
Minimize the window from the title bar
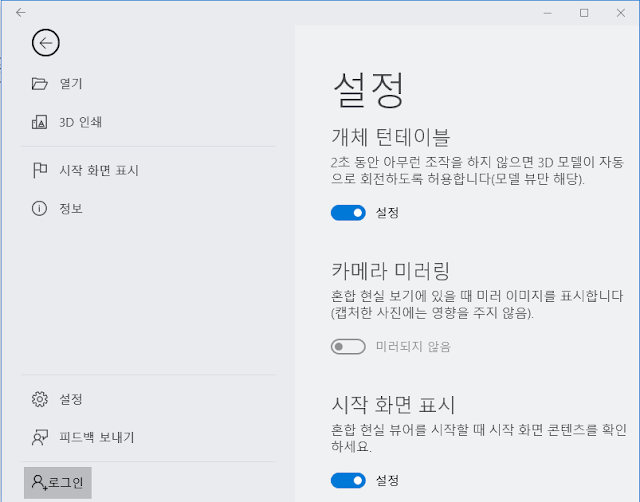(548, 13)
